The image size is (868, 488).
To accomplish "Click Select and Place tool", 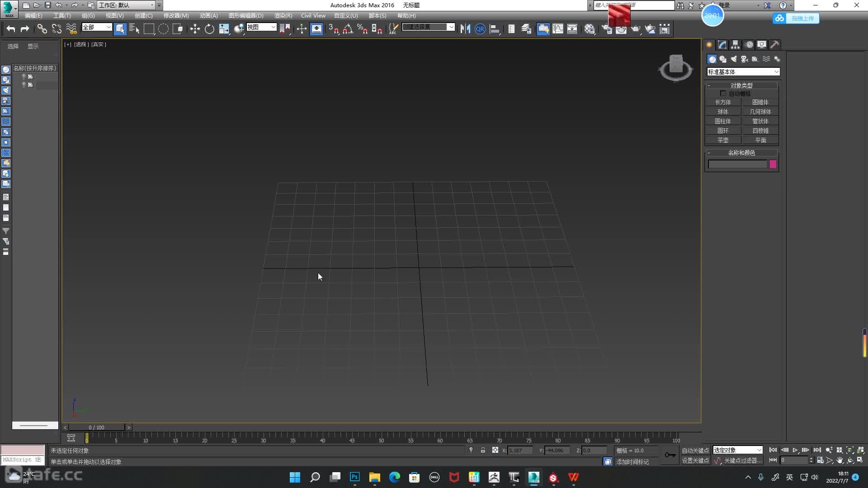I will [x=239, y=29].
